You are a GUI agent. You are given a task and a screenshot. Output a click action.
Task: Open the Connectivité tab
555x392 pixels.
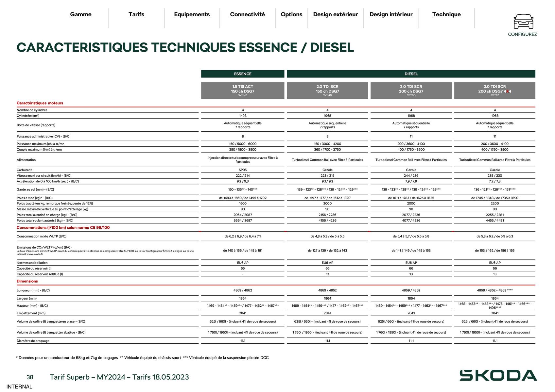pyautogui.click(x=248, y=14)
